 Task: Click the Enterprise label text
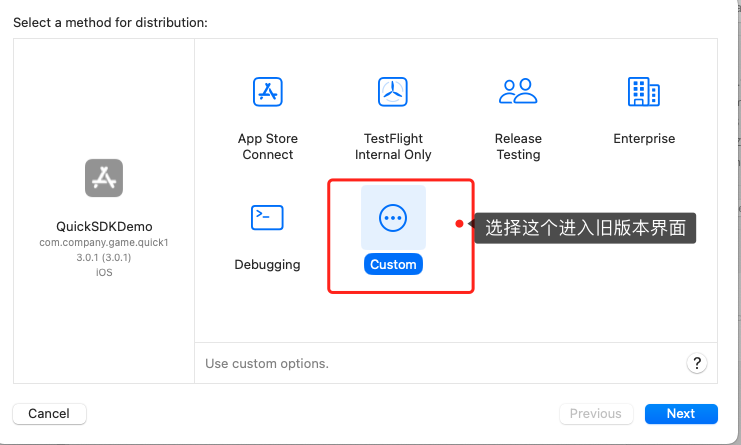pyautogui.click(x=644, y=138)
